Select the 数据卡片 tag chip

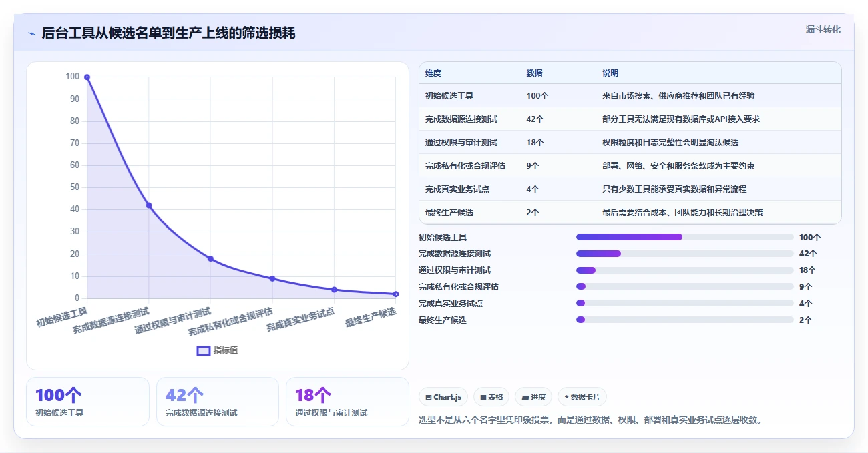click(x=582, y=397)
